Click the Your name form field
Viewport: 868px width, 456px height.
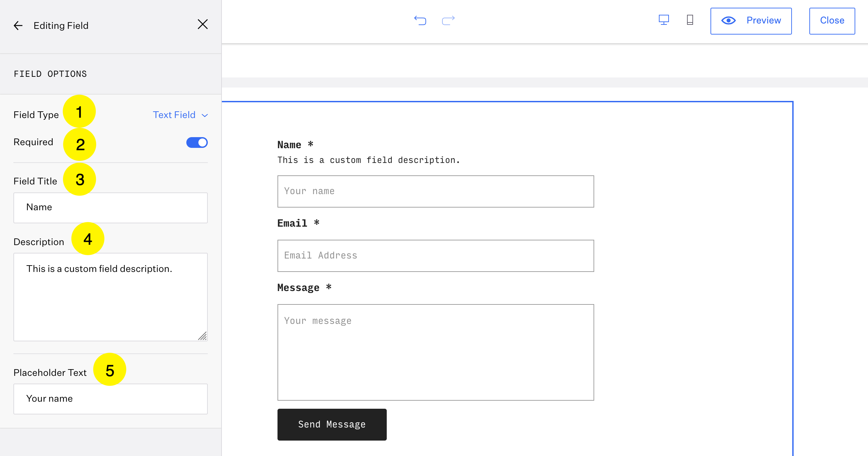point(435,191)
